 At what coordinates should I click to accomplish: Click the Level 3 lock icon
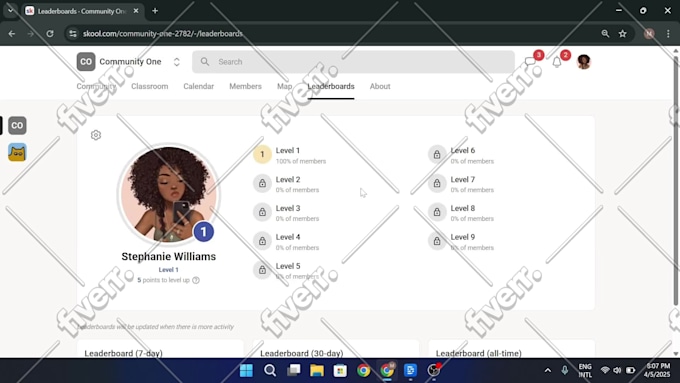pos(262,212)
